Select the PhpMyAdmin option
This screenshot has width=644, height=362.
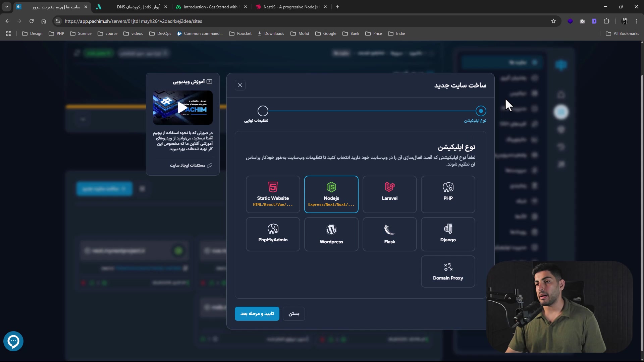[273, 234]
